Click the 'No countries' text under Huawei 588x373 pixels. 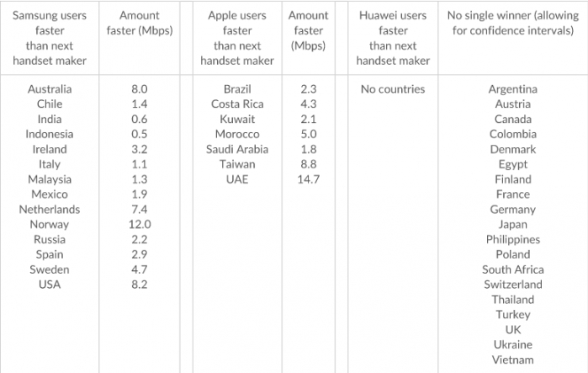click(x=393, y=89)
